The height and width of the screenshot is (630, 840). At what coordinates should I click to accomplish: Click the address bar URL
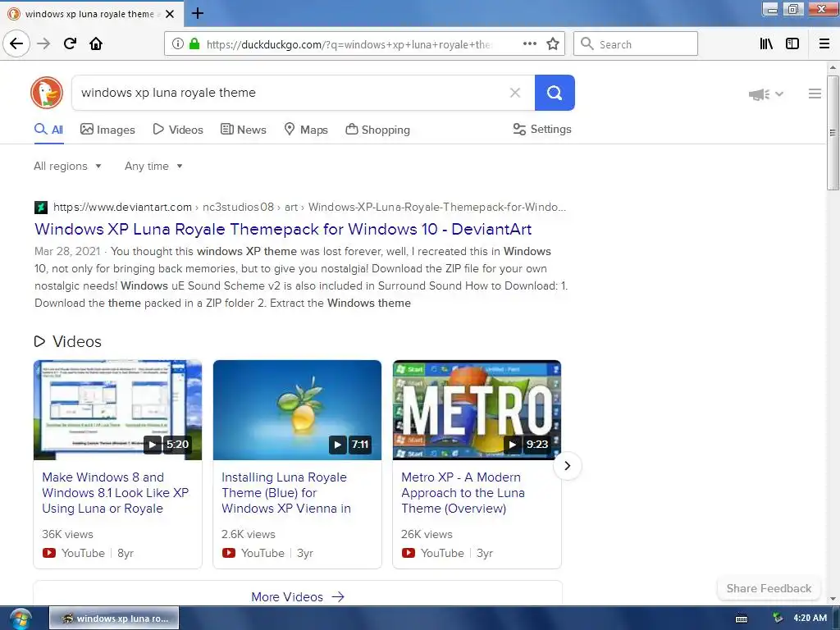[x=348, y=44]
